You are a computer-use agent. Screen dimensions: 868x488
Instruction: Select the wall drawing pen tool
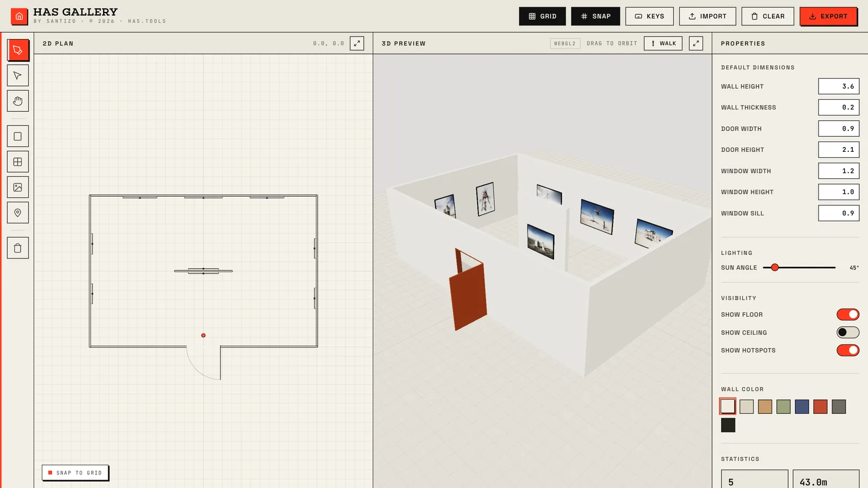18,50
